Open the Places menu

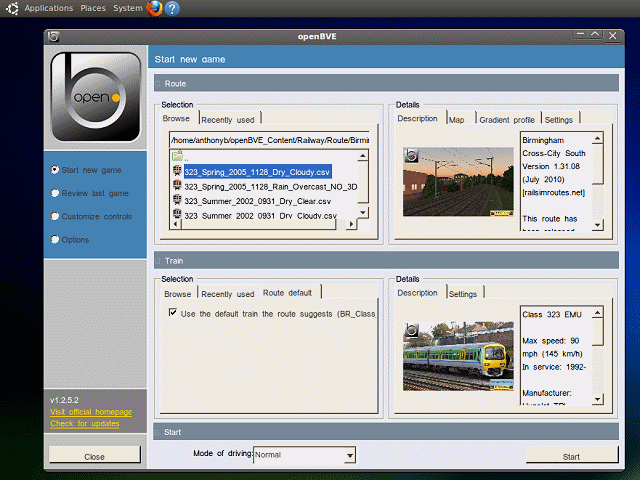tap(93, 8)
